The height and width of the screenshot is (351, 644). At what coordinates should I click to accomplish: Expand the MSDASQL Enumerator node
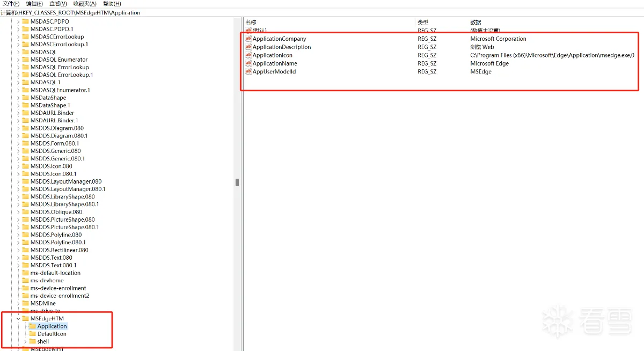pos(18,60)
